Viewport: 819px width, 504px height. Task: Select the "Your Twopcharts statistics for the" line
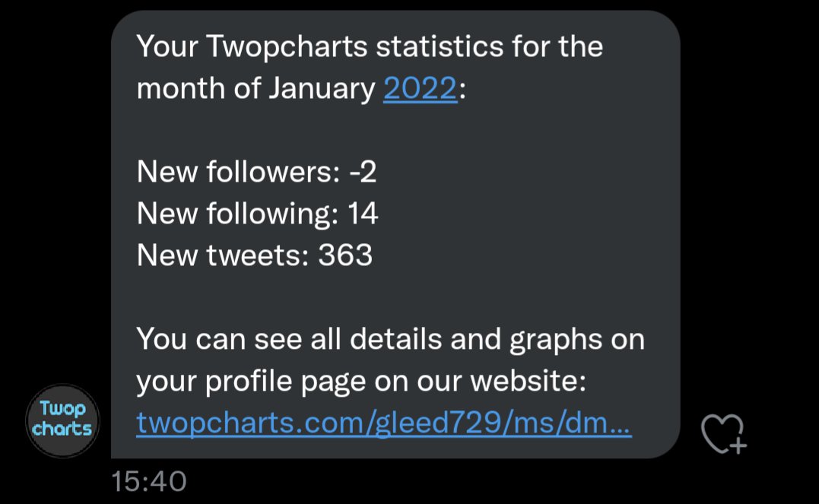pos(370,47)
